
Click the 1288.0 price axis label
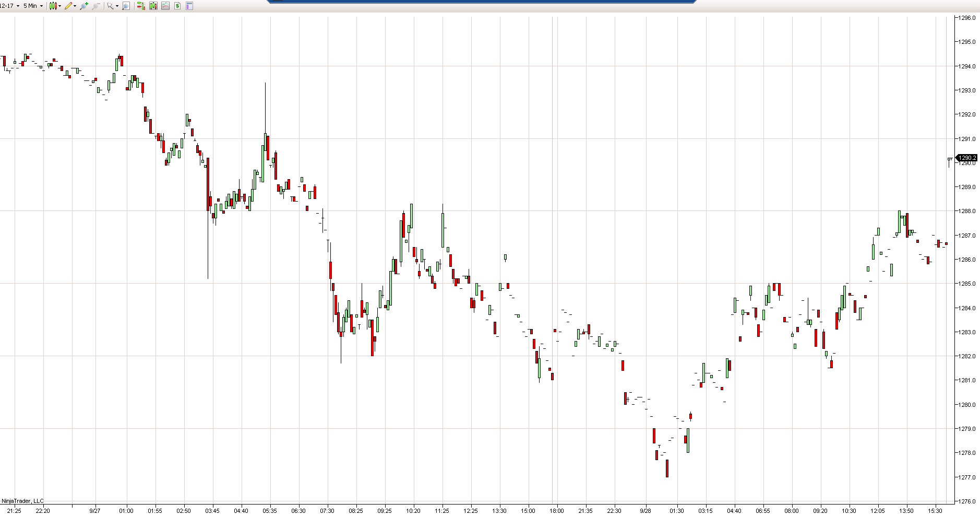point(967,211)
